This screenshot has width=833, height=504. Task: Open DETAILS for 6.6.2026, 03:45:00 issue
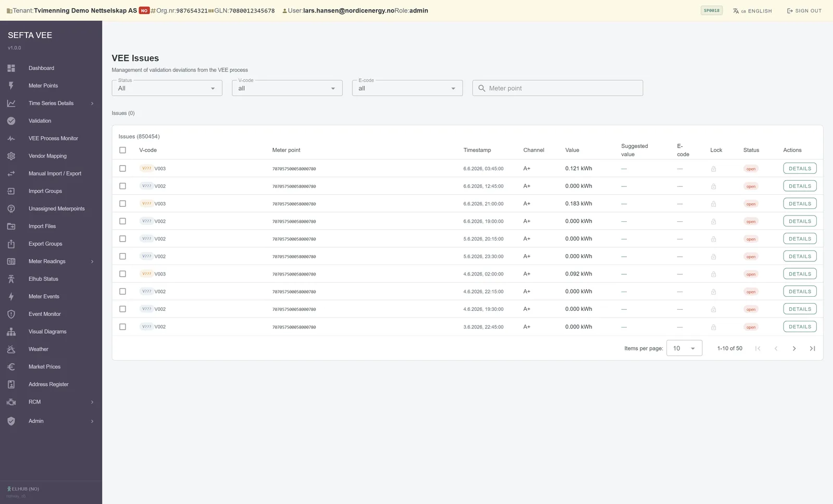click(800, 169)
